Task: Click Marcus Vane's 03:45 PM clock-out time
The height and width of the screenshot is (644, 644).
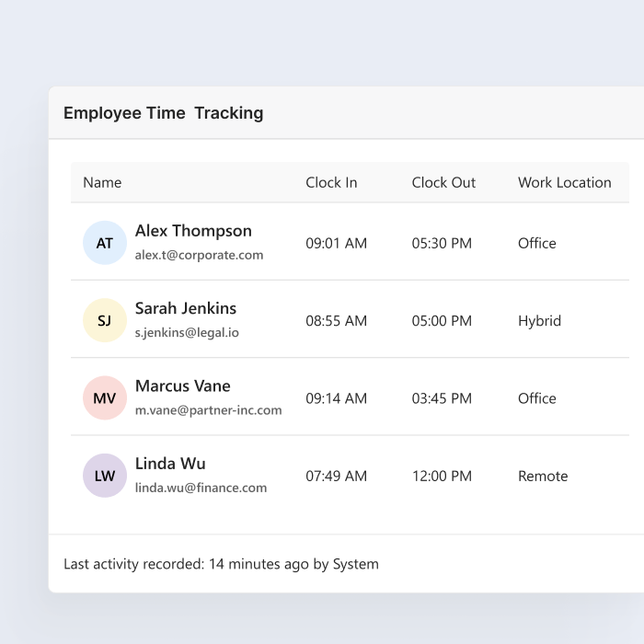Action: [442, 398]
